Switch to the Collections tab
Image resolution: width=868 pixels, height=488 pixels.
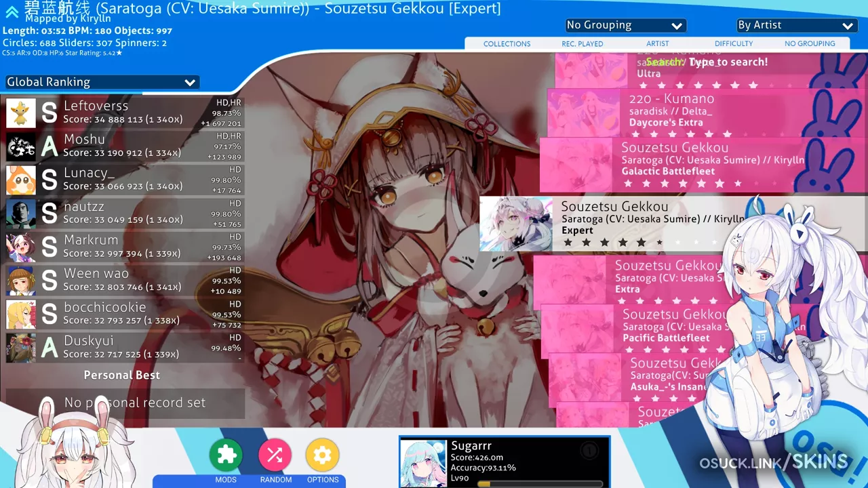click(x=507, y=43)
